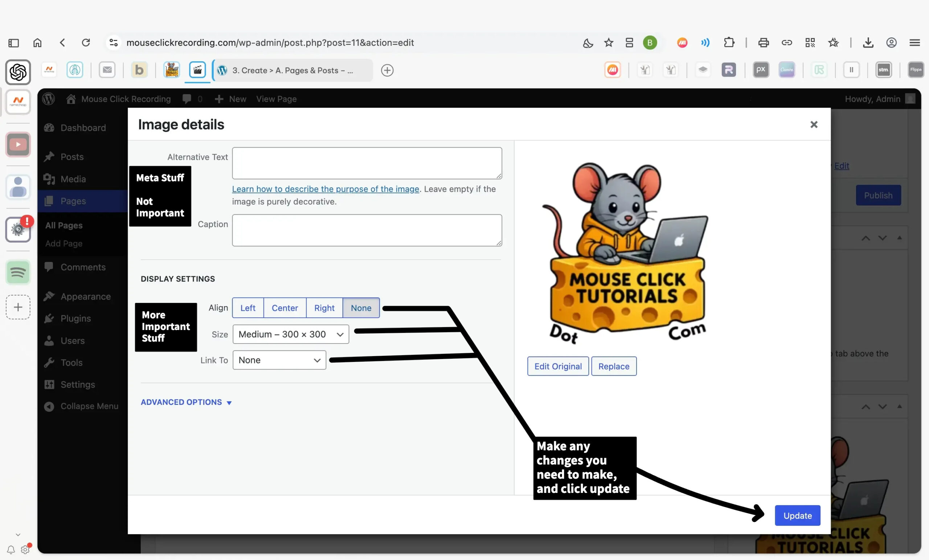Click the blue Update button
Viewport: 929px width, 560px height.
point(797,515)
